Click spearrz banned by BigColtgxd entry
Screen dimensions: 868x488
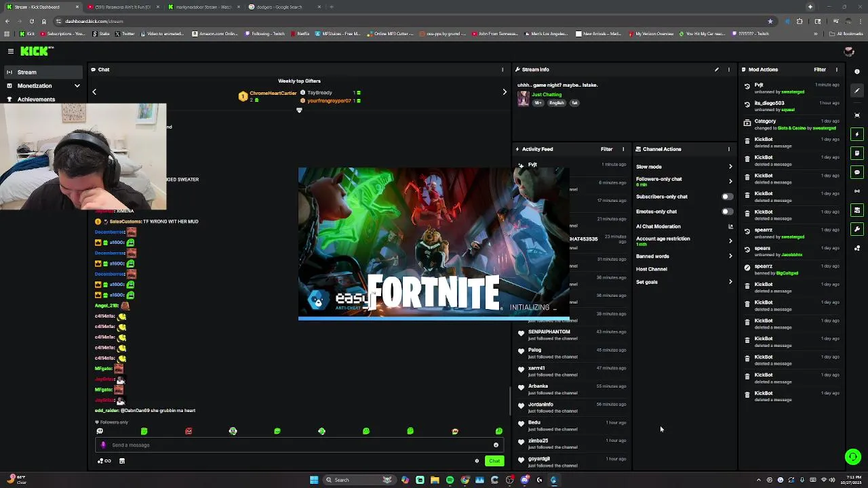[791, 269]
